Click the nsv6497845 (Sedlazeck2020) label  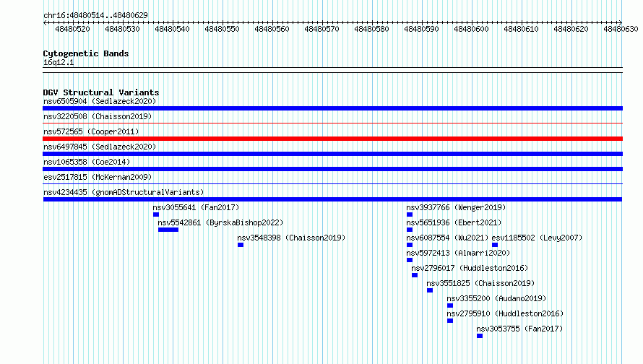coord(100,147)
